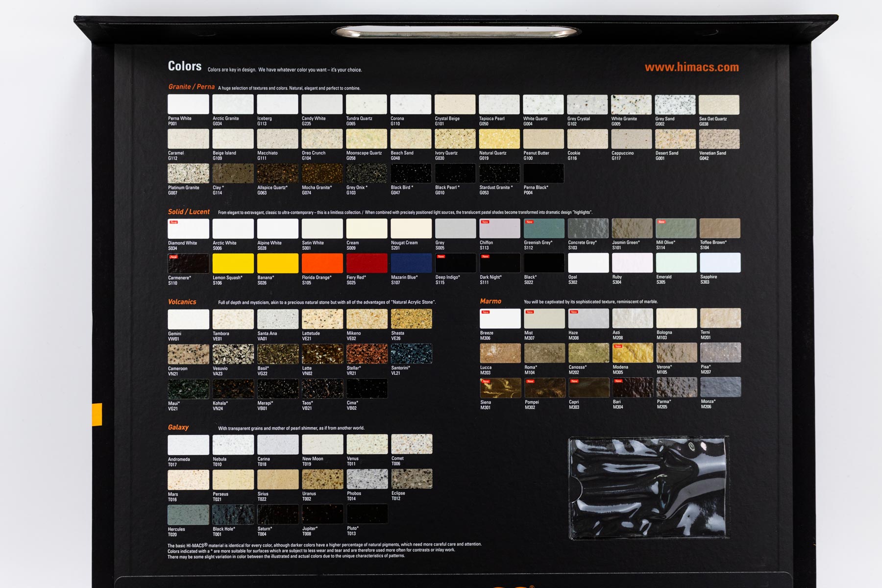Image resolution: width=882 pixels, height=588 pixels.
Task: Select the Lemon Squash S106 swatch
Action: pos(233,263)
